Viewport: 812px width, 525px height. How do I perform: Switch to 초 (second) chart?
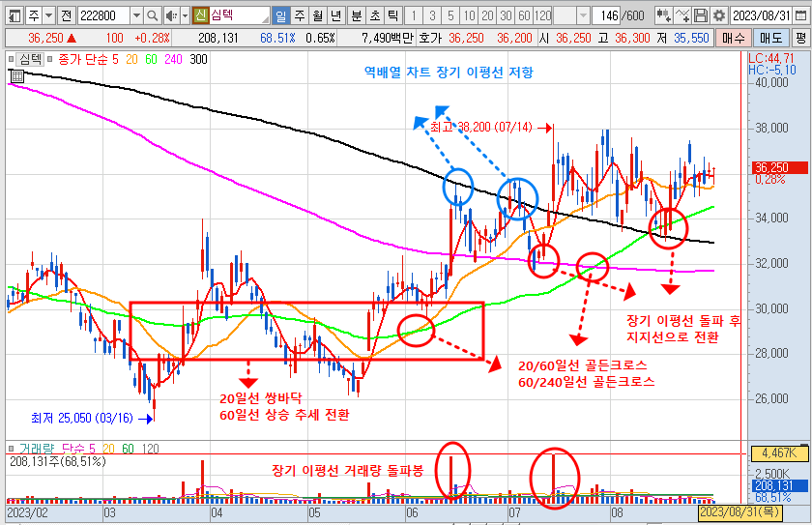click(x=374, y=16)
